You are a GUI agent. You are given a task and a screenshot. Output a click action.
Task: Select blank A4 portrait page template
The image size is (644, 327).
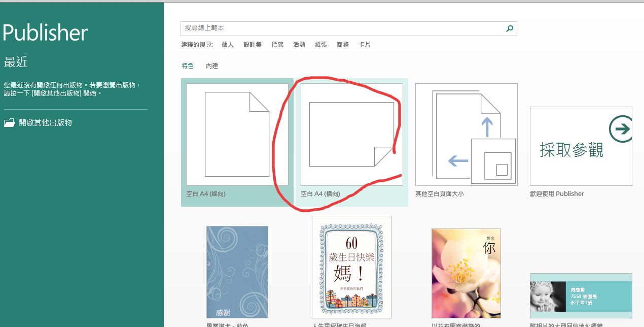[237, 135]
